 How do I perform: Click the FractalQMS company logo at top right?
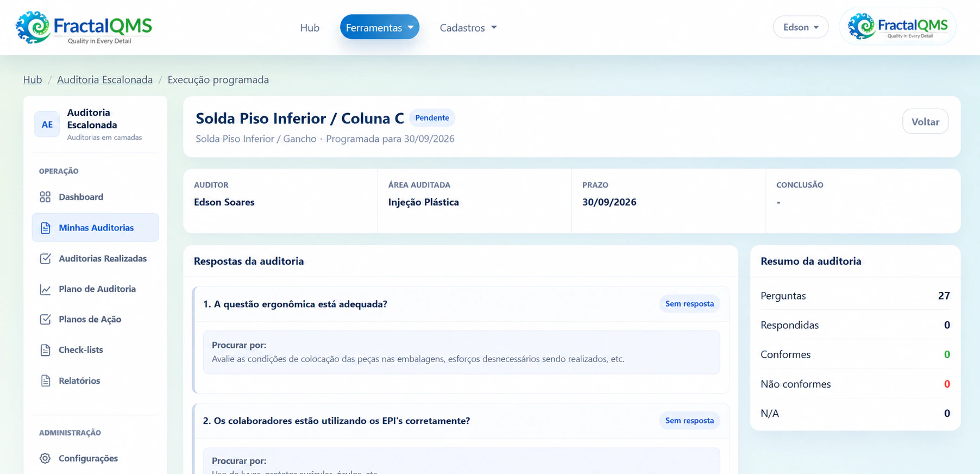(x=897, y=27)
